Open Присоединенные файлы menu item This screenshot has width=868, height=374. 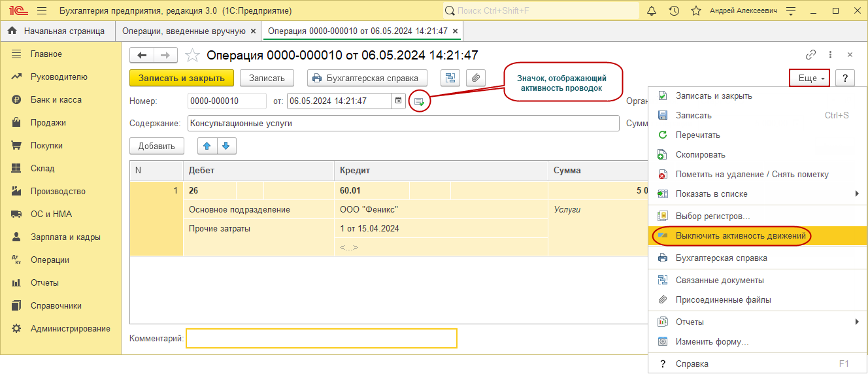tap(758, 299)
